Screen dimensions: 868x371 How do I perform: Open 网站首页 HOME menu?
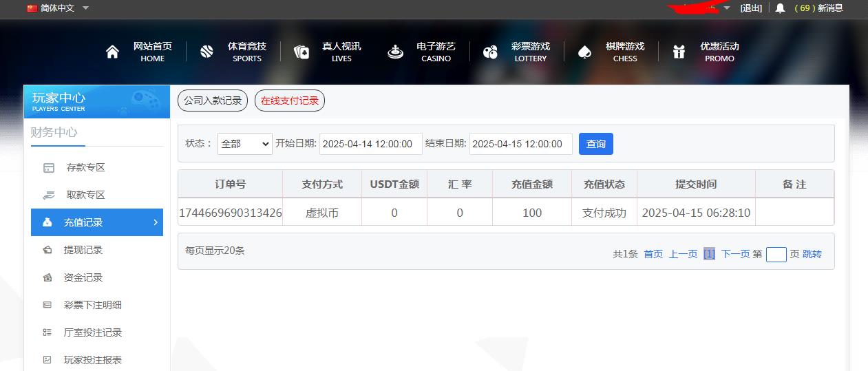click(152, 52)
